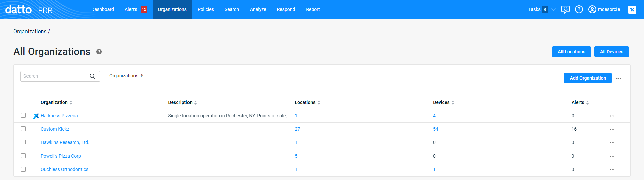Select the Custom Kickz checkbox
Screen dimensions: 644x180
tap(23, 129)
